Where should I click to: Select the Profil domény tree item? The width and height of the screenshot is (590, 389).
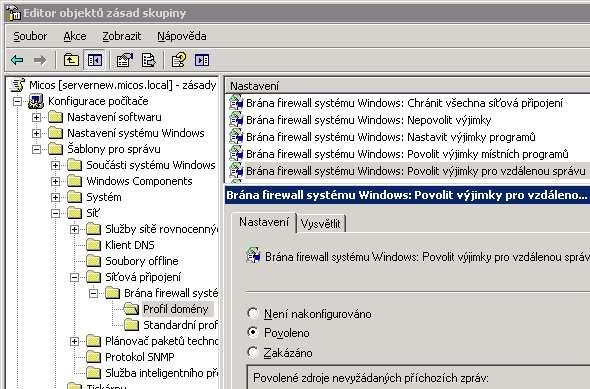point(176,309)
